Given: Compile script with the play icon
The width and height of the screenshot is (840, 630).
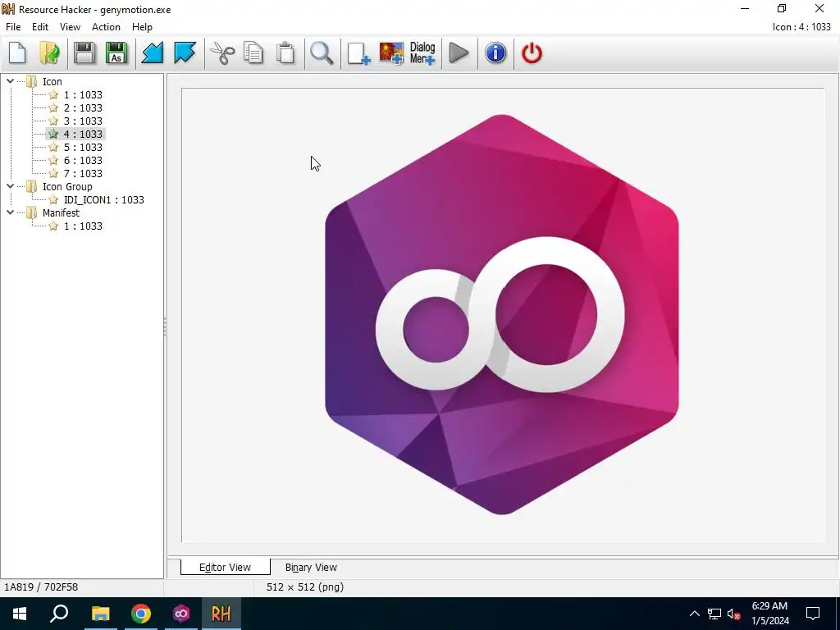Looking at the screenshot, I should point(459,53).
